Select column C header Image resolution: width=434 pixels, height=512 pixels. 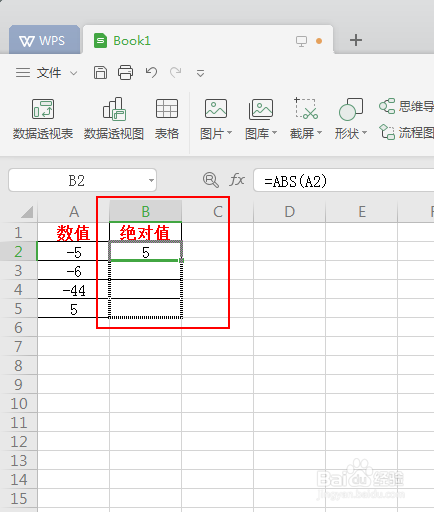[217, 212]
